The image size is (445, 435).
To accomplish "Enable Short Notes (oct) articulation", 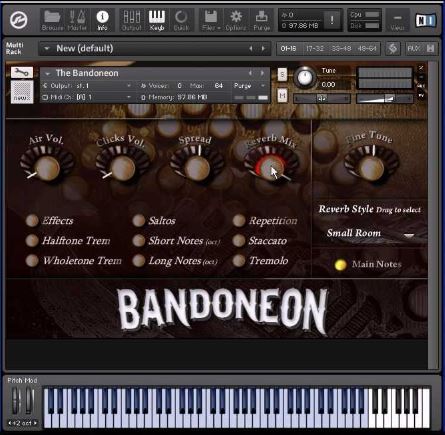I will coord(139,240).
